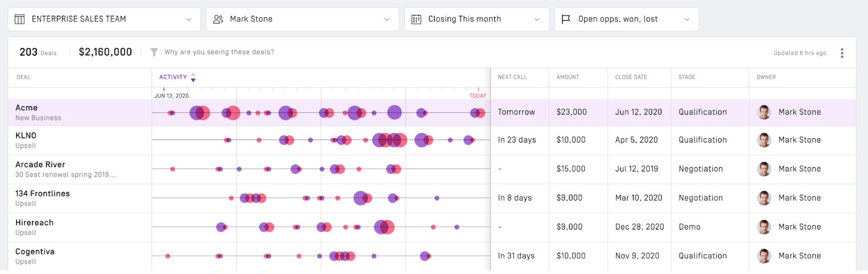Click the funnel filter icon
The image size is (868, 274).
pos(154,52)
